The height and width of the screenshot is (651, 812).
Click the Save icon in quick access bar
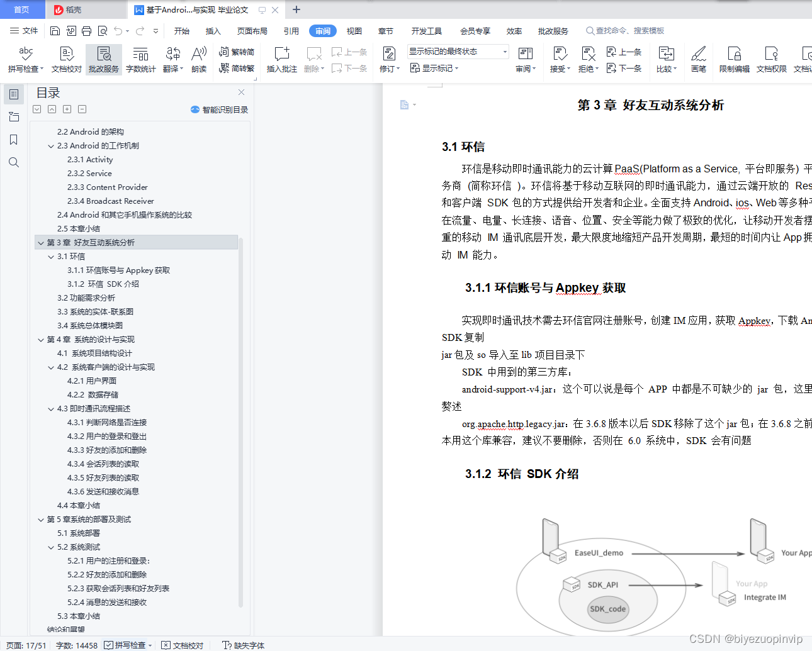55,31
